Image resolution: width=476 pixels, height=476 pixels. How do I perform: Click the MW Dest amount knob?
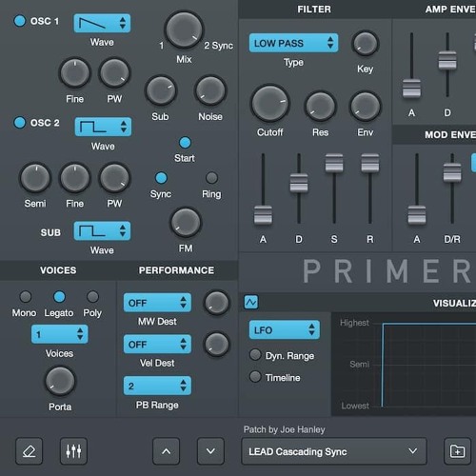[x=217, y=303]
